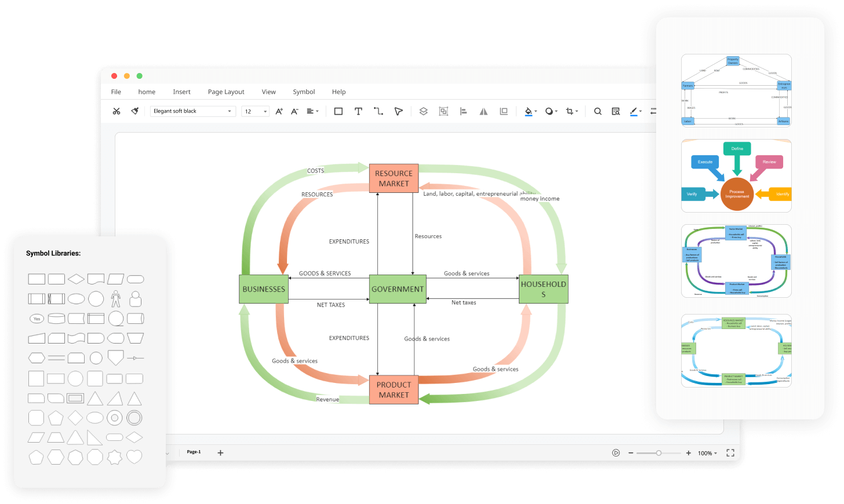Pick the Yes decision symbol

pyautogui.click(x=37, y=319)
